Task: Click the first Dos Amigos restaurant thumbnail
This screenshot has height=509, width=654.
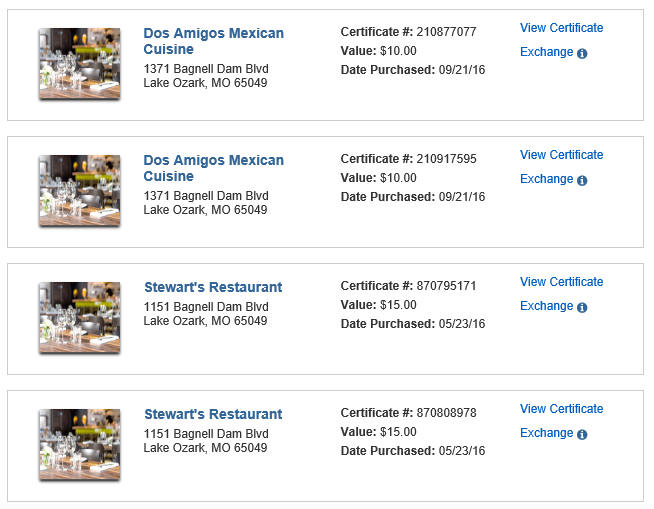Action: pos(80,63)
